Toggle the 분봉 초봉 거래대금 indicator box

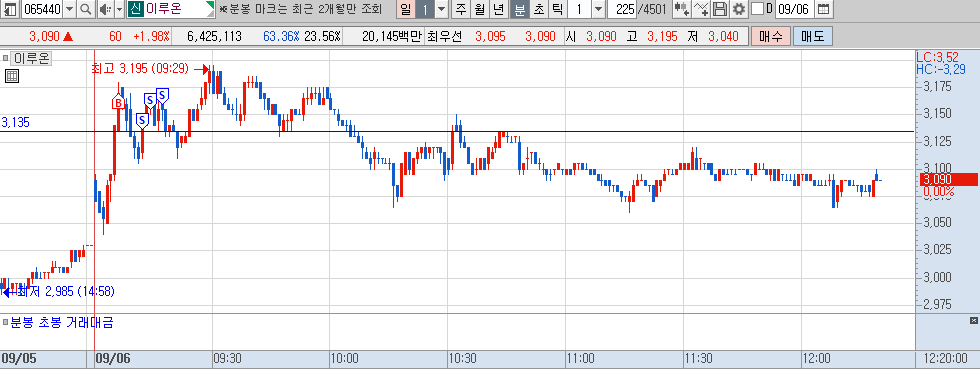6,323
